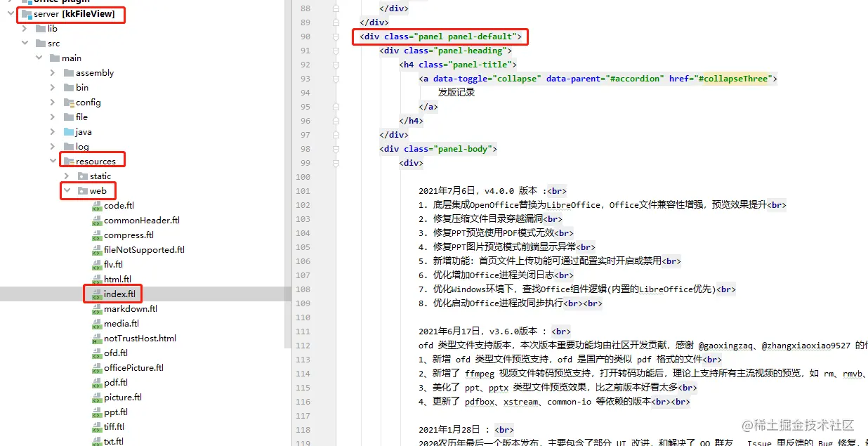Toggle code fold marker on line 98
Screen dimensions: 868x446
tap(336, 149)
